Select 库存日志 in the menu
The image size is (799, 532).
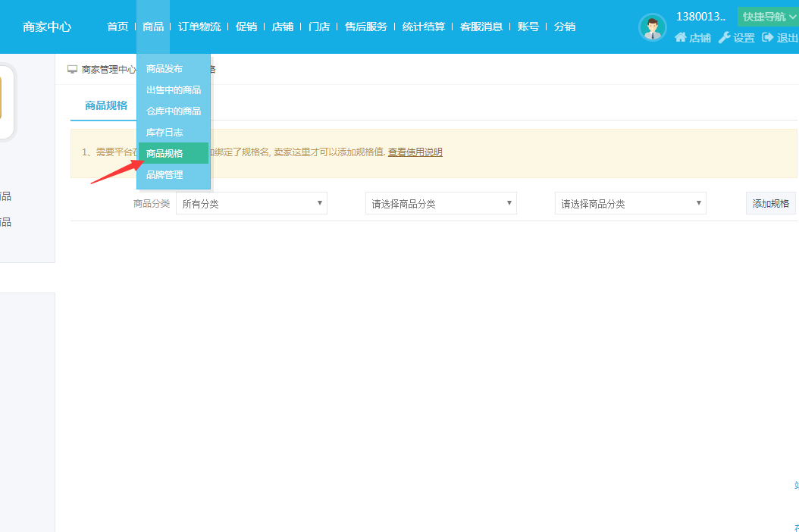(x=164, y=133)
